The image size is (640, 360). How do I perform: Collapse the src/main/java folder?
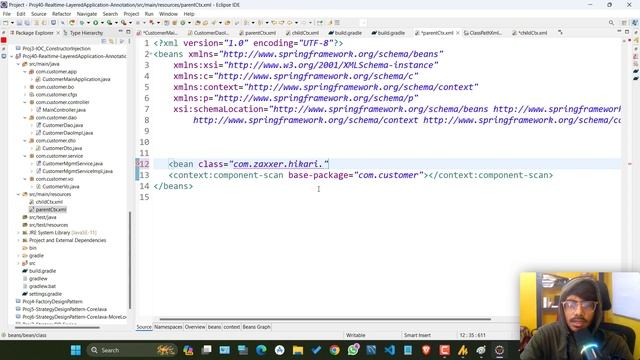[18, 64]
